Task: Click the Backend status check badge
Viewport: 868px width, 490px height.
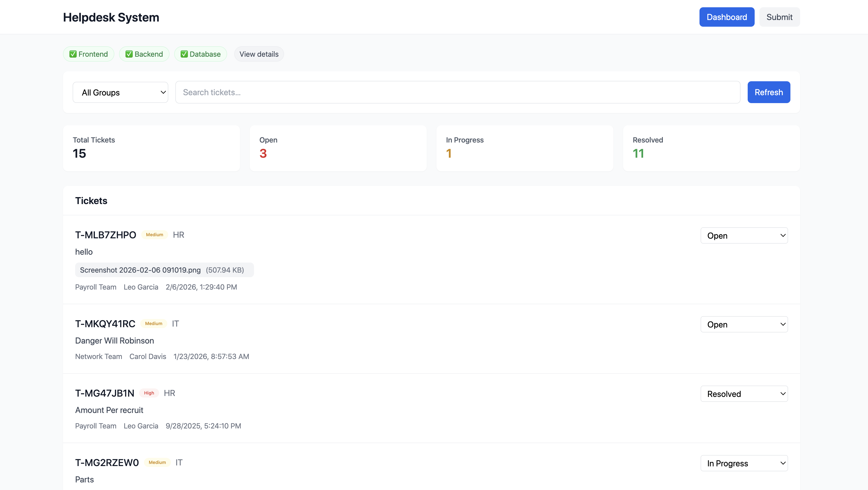Action: pyautogui.click(x=144, y=54)
